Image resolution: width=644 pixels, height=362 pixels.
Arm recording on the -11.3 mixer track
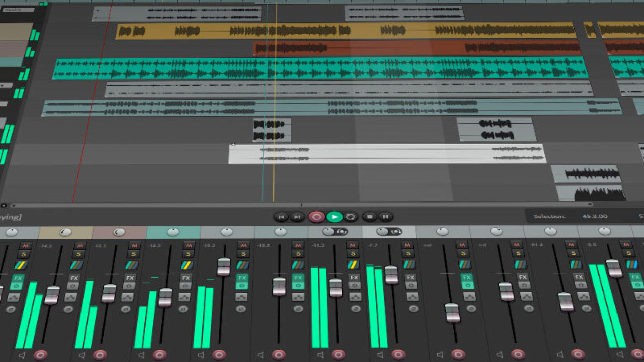click(x=338, y=354)
